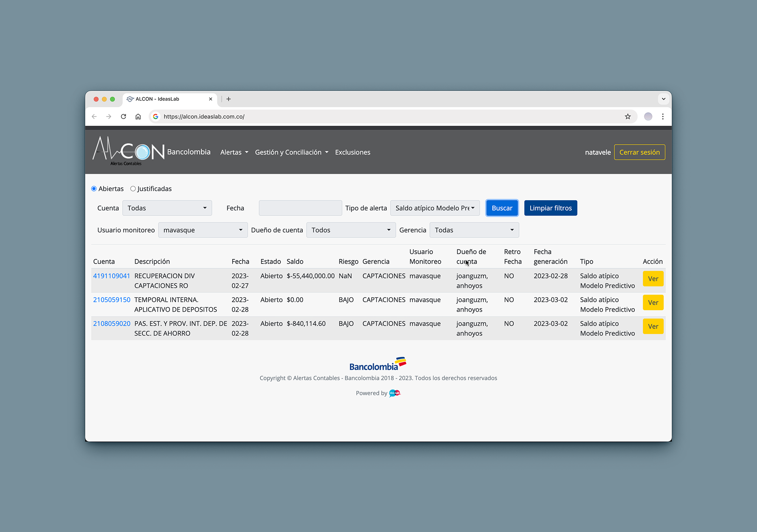Select the Abiertas radio button
757x532 pixels.
[94, 189]
